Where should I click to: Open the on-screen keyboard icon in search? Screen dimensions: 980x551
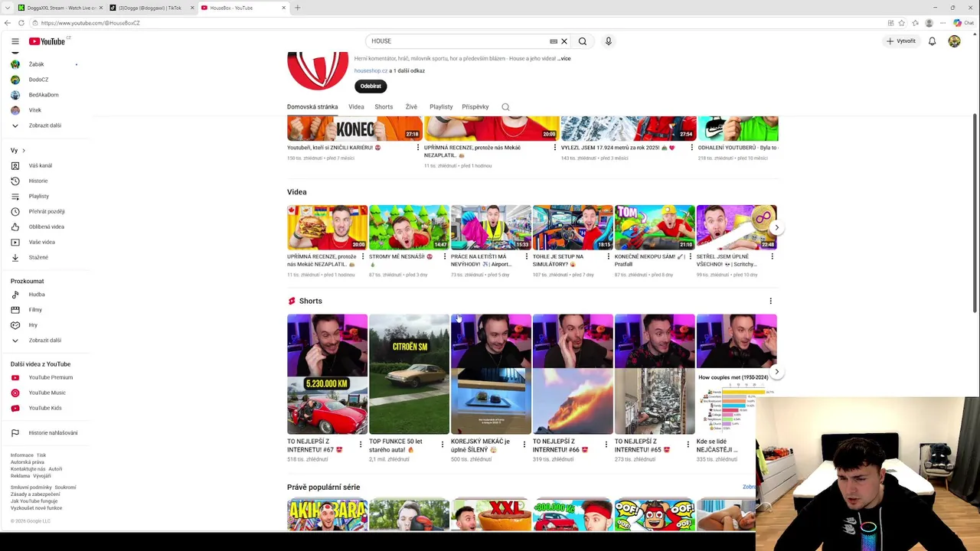(x=554, y=41)
